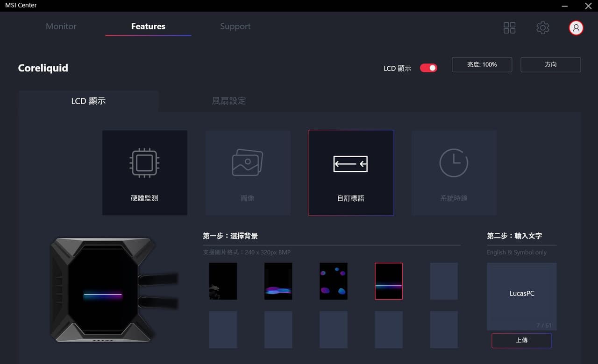The image size is (598, 364).
Task: Close the MSI Center window
Action: (x=588, y=6)
